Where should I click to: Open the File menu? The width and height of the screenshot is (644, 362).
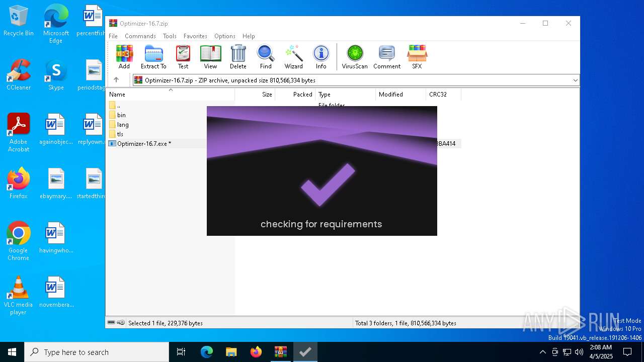coord(113,36)
